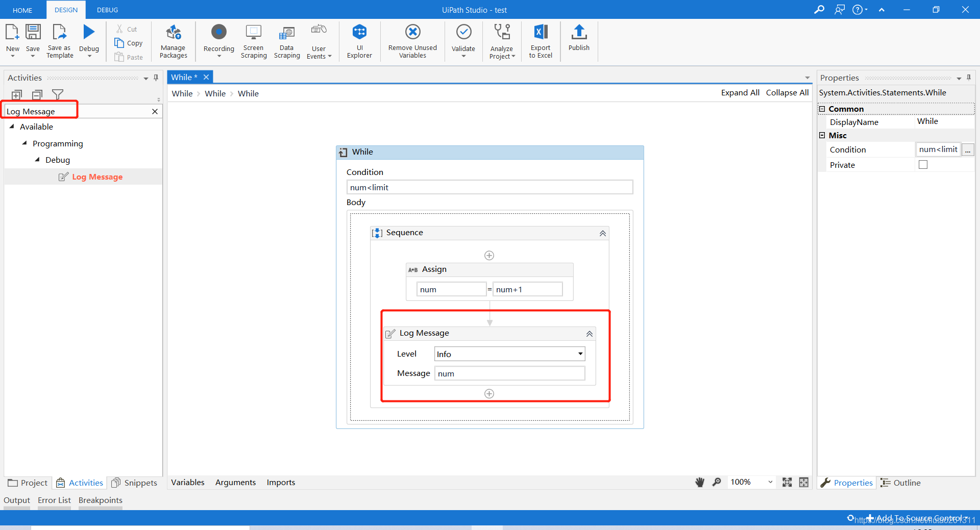This screenshot has width=980, height=530.
Task: Collapse the Debug node in Activities tree
Action: pyautogui.click(x=37, y=160)
